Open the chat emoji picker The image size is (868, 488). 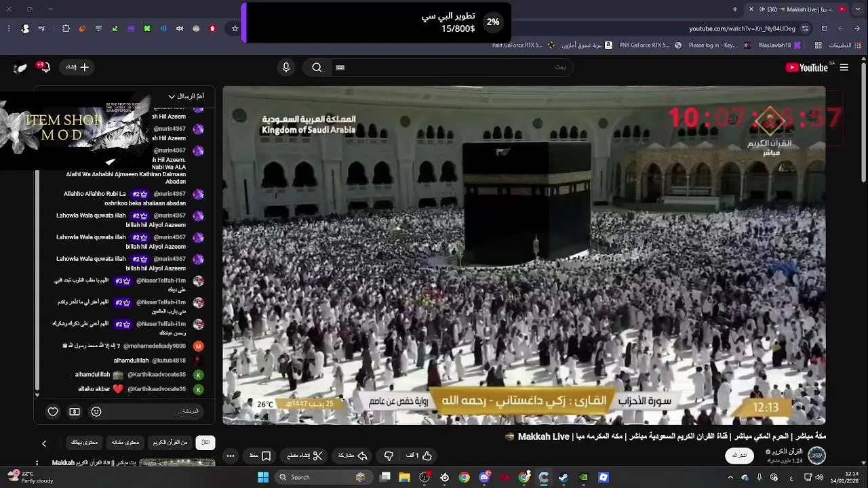(96, 411)
